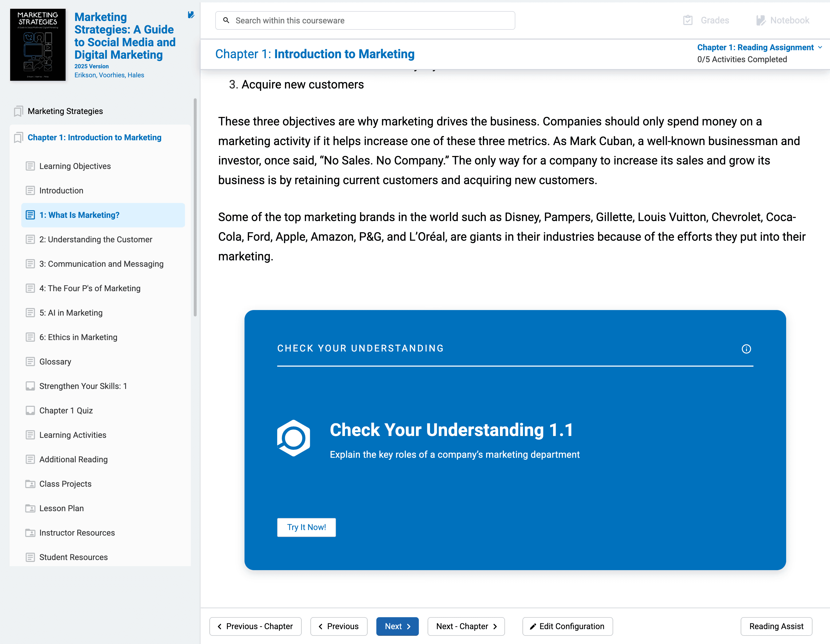Toggle bookmark for Chapter 1 Introduction
The image size is (830, 644).
tap(18, 138)
